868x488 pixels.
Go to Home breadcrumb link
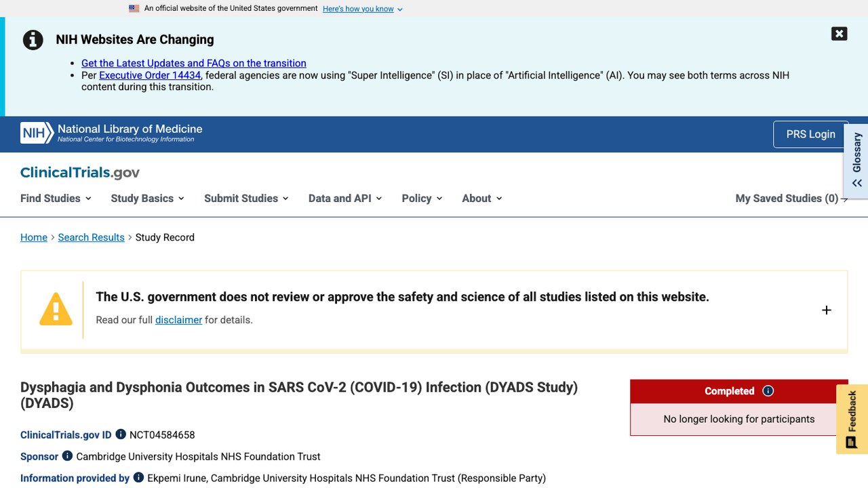pyautogui.click(x=34, y=237)
